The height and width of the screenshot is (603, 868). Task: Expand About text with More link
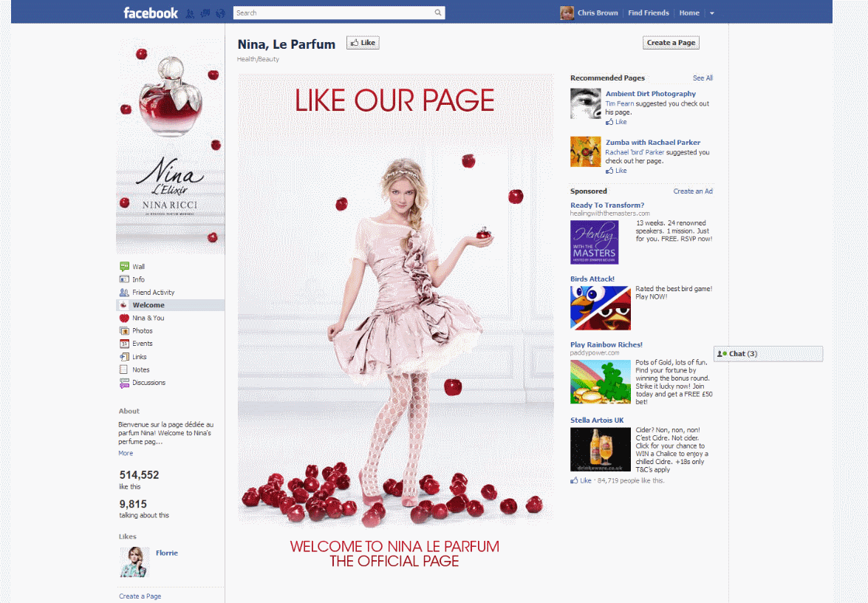point(126,453)
